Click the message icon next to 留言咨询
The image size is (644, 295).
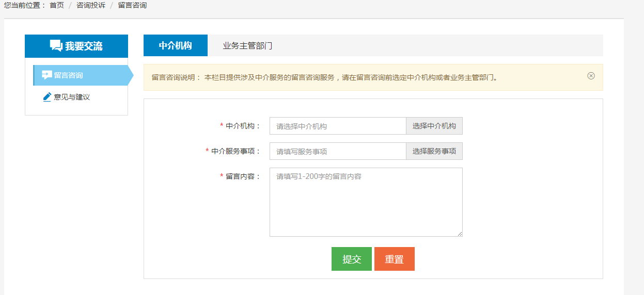[x=47, y=75]
